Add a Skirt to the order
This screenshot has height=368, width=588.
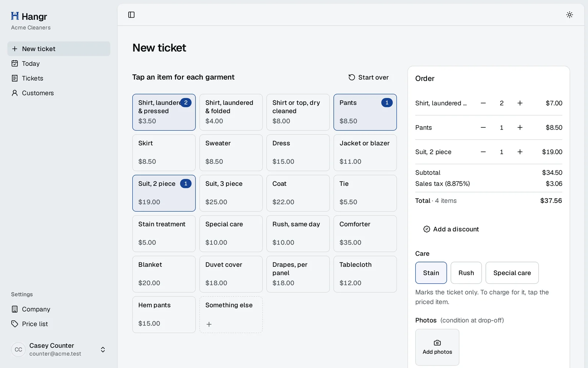point(164,153)
